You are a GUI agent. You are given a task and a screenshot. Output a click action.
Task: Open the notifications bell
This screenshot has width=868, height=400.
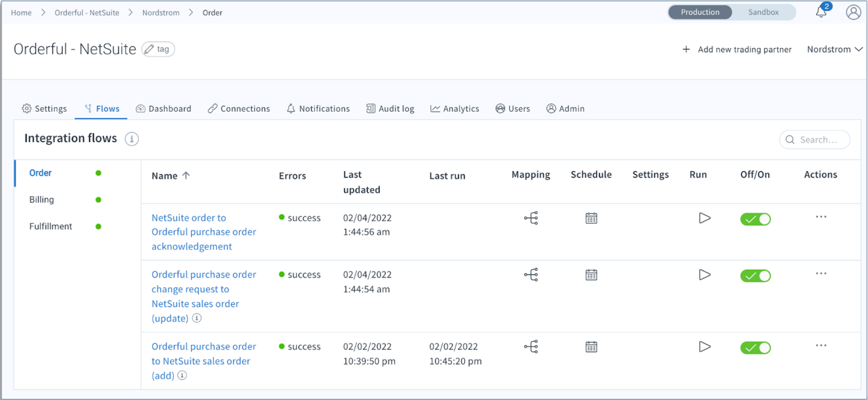[822, 11]
